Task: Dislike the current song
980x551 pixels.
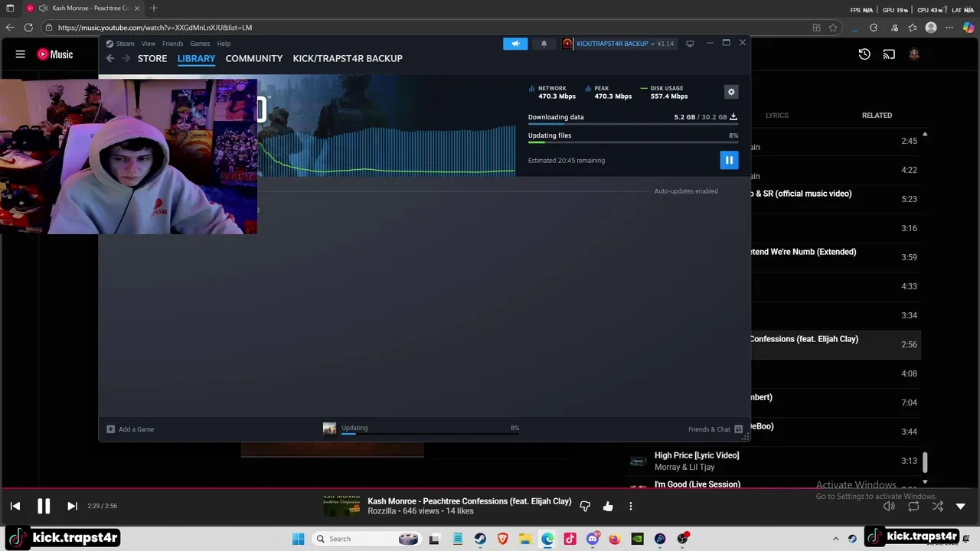Action: pyautogui.click(x=585, y=506)
